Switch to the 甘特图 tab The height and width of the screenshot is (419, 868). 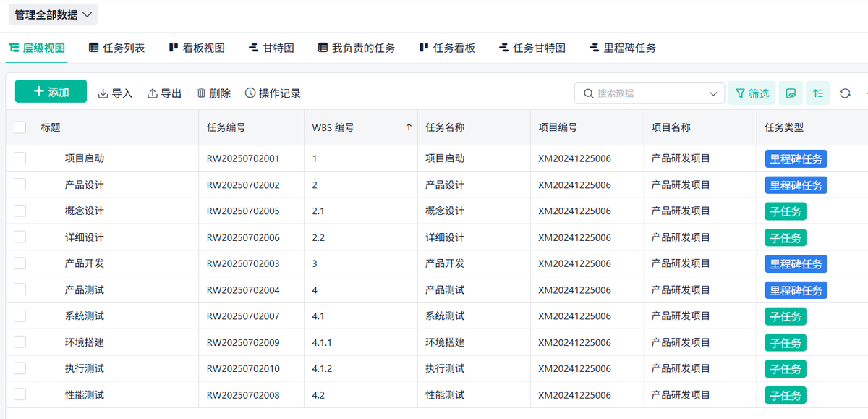(271, 48)
